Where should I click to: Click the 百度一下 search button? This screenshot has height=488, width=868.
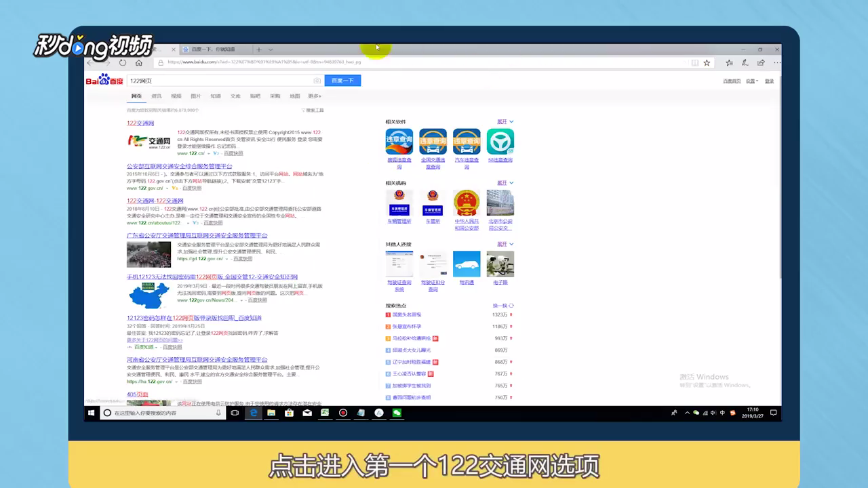343,81
